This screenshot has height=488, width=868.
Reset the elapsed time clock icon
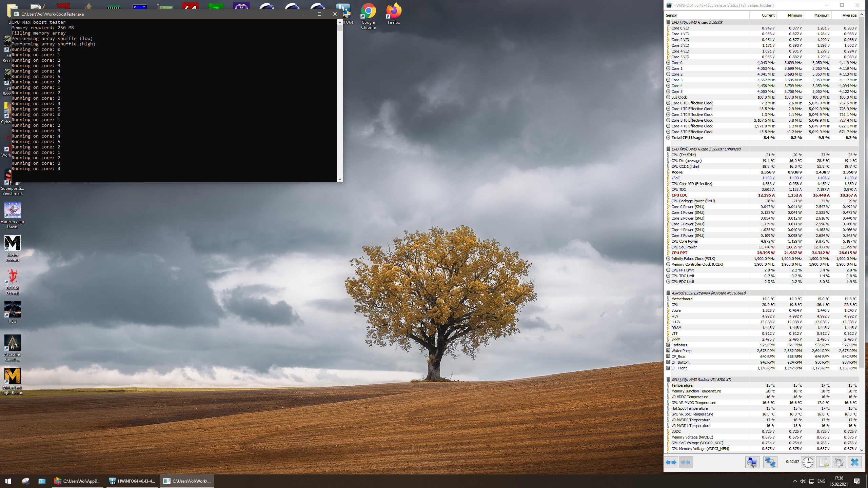coord(808,462)
